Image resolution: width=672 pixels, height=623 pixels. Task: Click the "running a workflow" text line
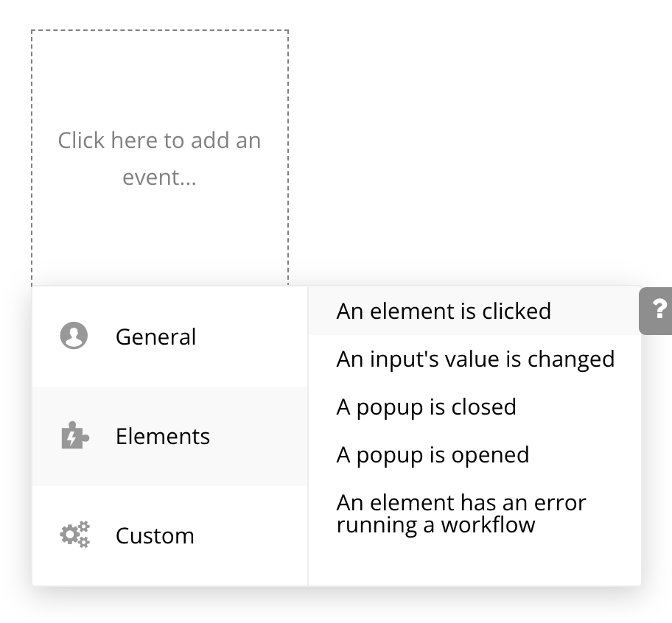(435, 525)
